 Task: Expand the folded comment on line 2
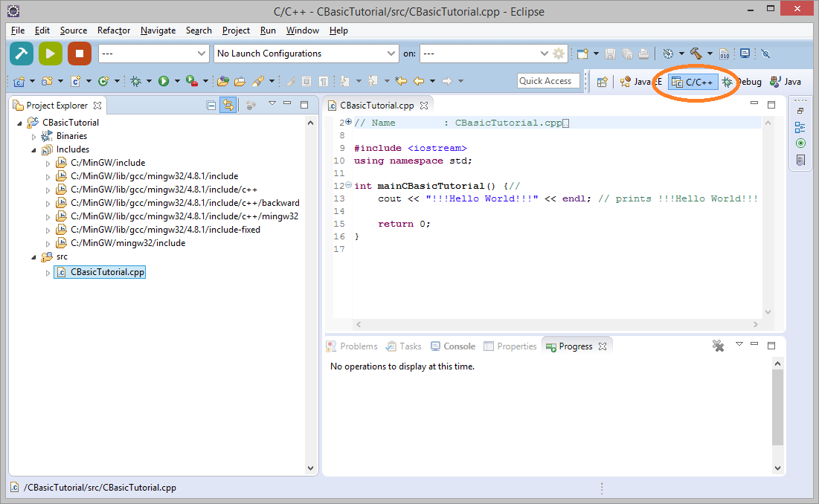pyautogui.click(x=348, y=122)
